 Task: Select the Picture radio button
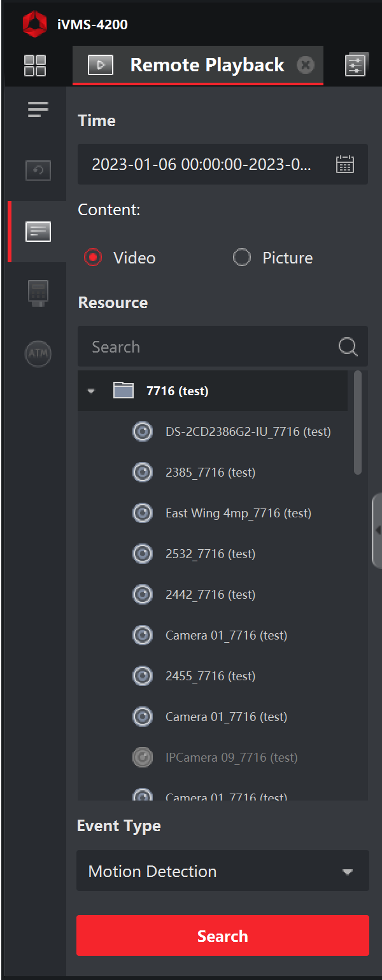point(242,258)
